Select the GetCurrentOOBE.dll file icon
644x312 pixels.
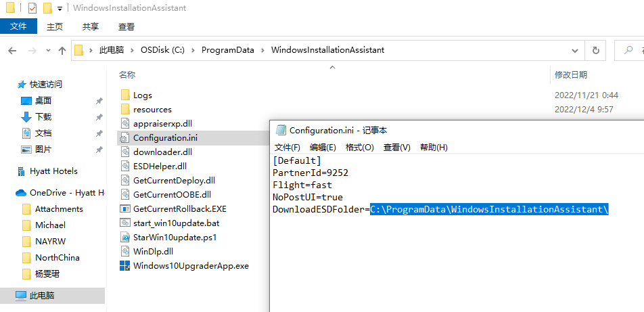(125, 194)
